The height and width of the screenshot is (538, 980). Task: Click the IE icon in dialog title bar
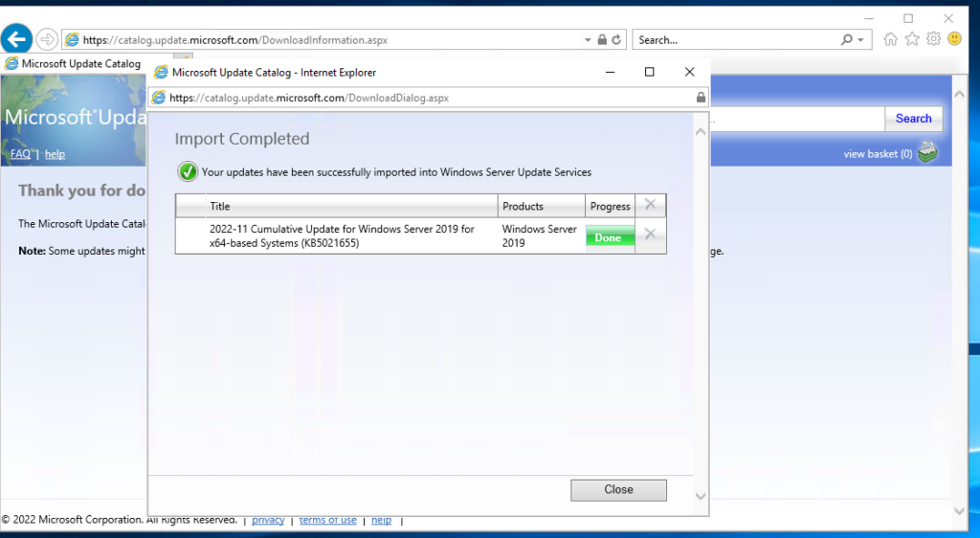[x=161, y=73]
